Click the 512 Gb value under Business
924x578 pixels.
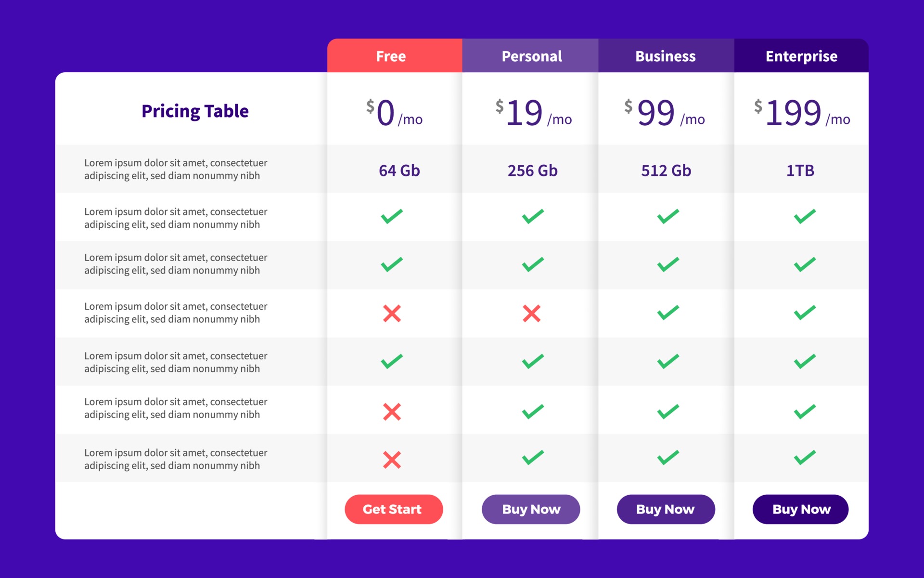point(666,171)
